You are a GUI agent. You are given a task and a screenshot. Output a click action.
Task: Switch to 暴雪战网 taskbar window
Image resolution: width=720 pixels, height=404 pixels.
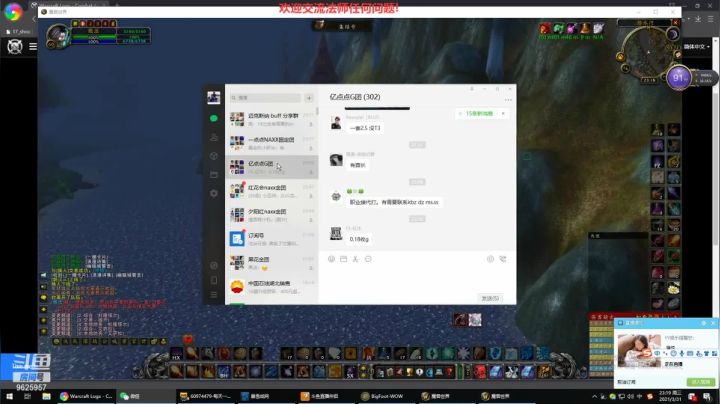[x=266, y=396]
